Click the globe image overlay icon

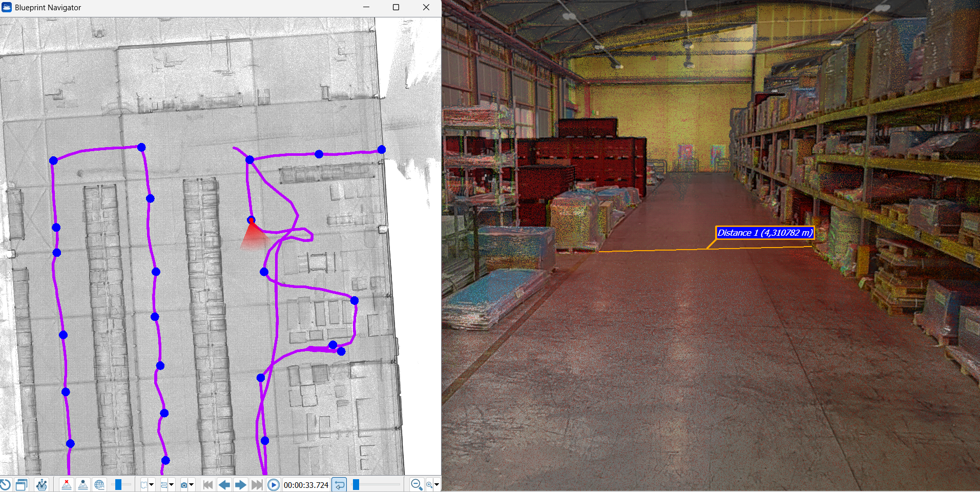(99, 484)
